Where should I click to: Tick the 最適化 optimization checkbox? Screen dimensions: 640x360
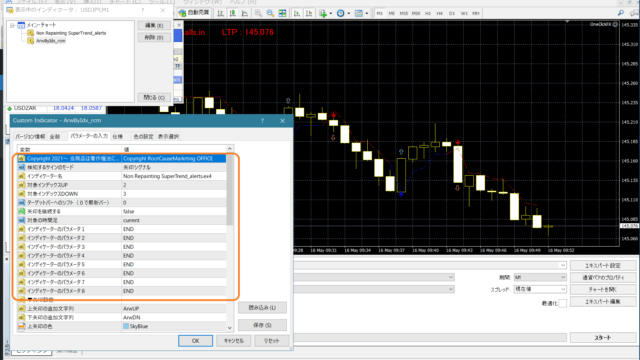(562, 303)
